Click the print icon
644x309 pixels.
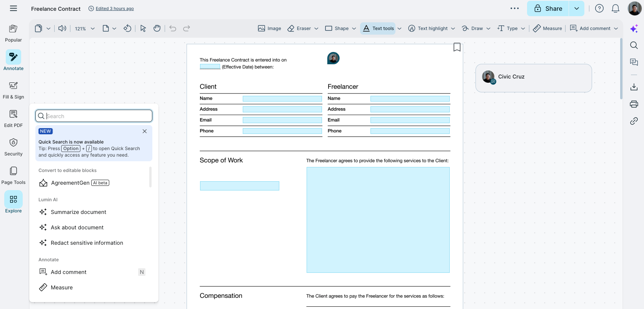634,104
